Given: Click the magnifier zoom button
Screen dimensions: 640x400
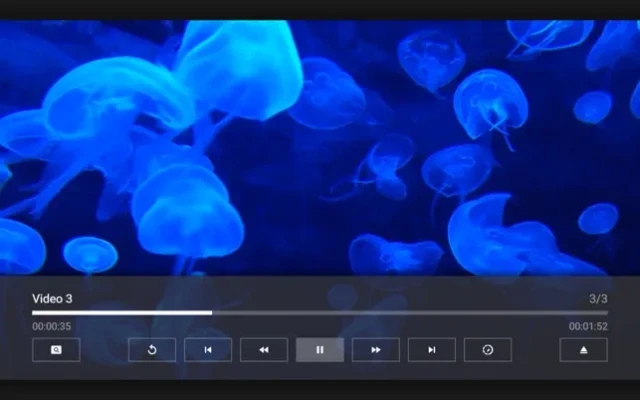Looking at the screenshot, I should 56,350.
